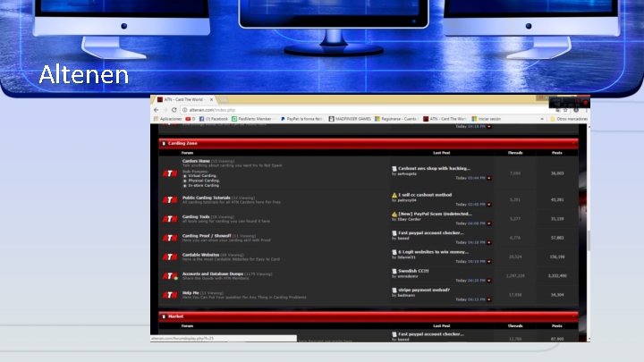Jump to last post arrow at Today 04:13 PM
The height and width of the screenshot is (362, 644).
click(x=488, y=299)
